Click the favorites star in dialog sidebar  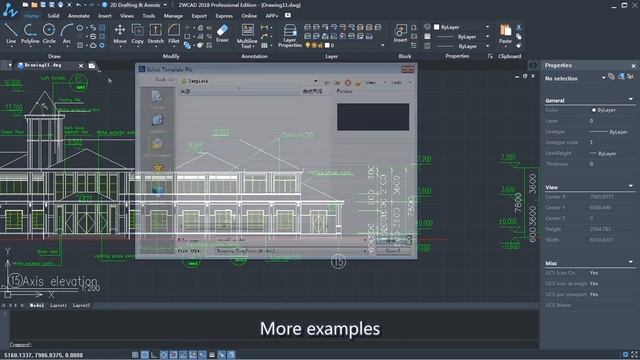click(158, 167)
